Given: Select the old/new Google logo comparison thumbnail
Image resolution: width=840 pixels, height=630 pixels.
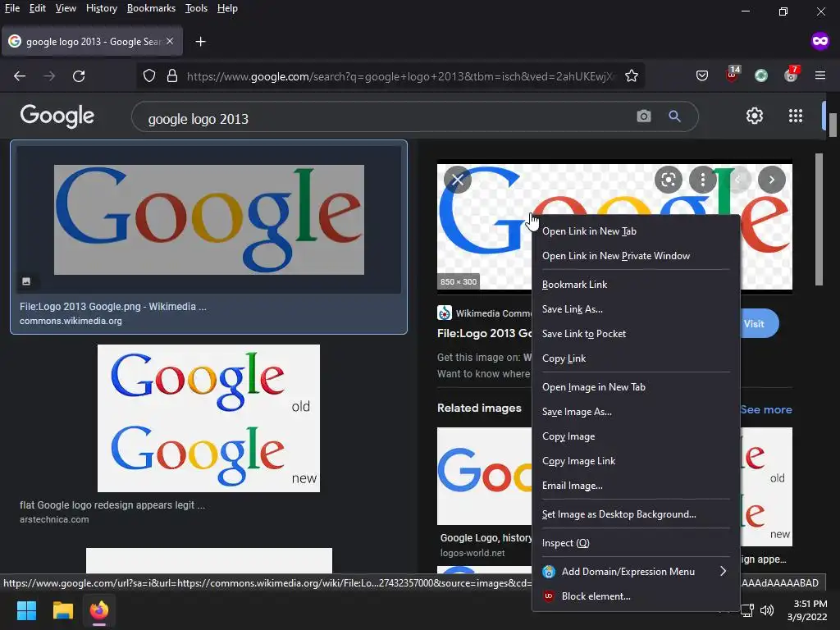Looking at the screenshot, I should 208,418.
